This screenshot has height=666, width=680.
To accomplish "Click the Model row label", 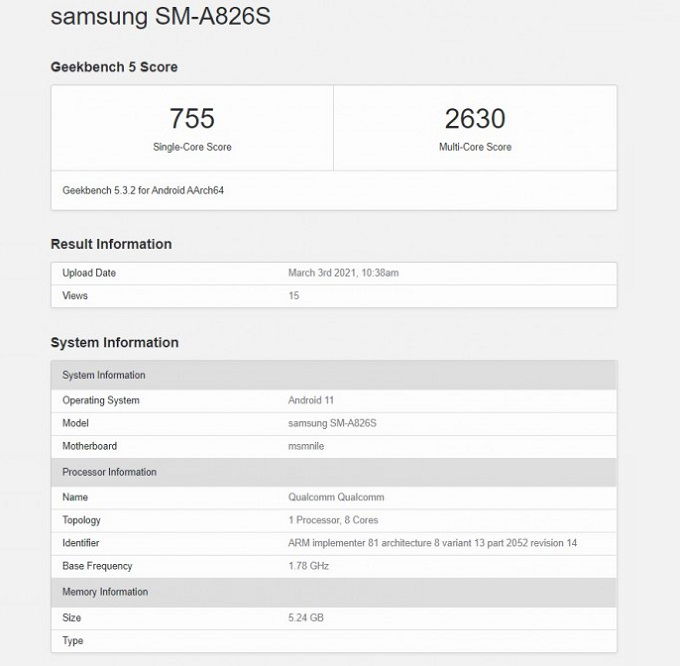I will click(x=75, y=423).
